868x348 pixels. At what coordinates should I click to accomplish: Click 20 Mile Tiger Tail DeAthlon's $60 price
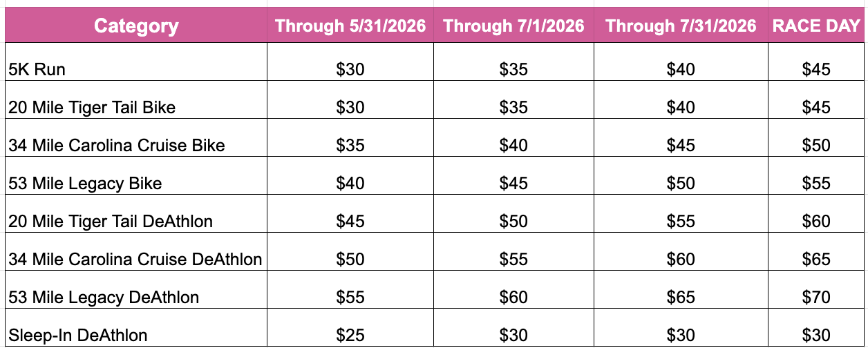[816, 222]
